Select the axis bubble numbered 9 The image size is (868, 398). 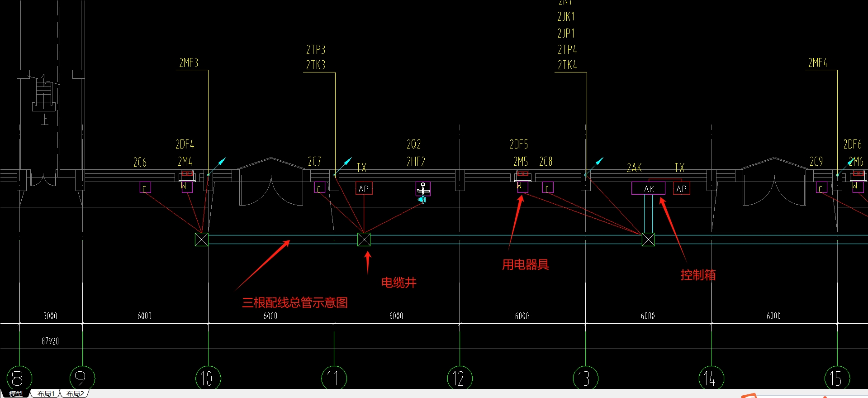(82, 378)
